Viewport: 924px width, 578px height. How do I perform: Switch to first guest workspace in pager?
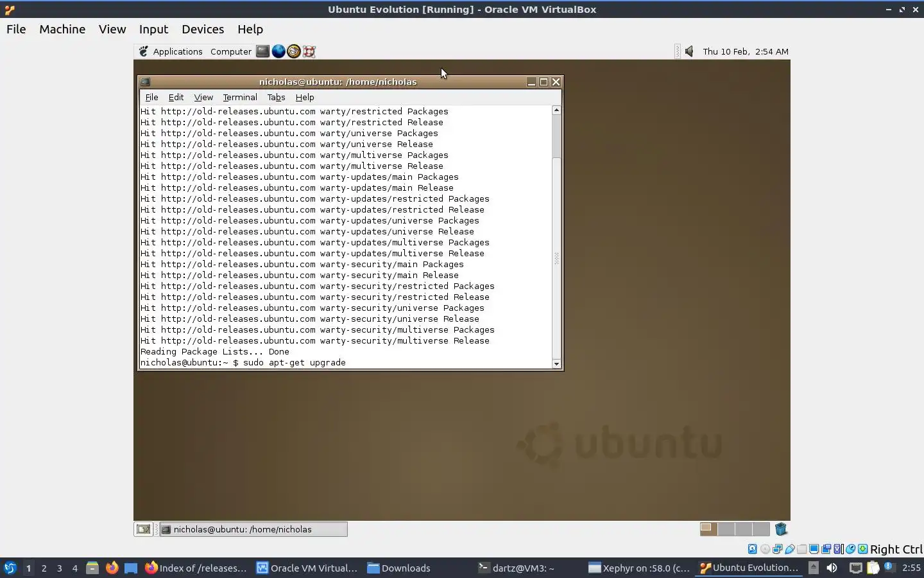pyautogui.click(x=708, y=529)
